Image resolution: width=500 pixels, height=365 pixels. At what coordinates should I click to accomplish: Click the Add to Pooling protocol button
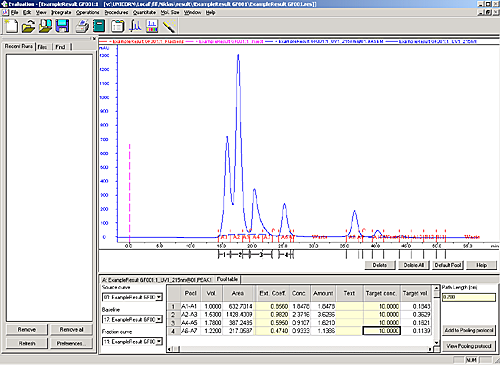click(x=469, y=330)
